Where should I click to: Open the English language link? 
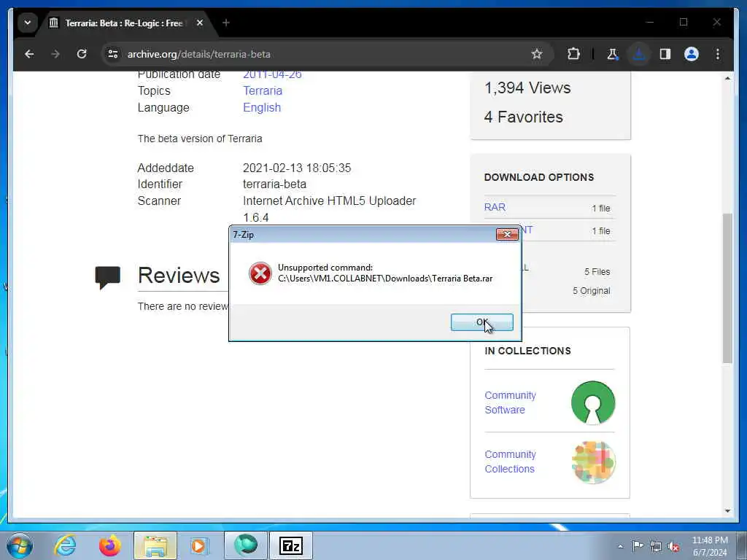coord(262,108)
